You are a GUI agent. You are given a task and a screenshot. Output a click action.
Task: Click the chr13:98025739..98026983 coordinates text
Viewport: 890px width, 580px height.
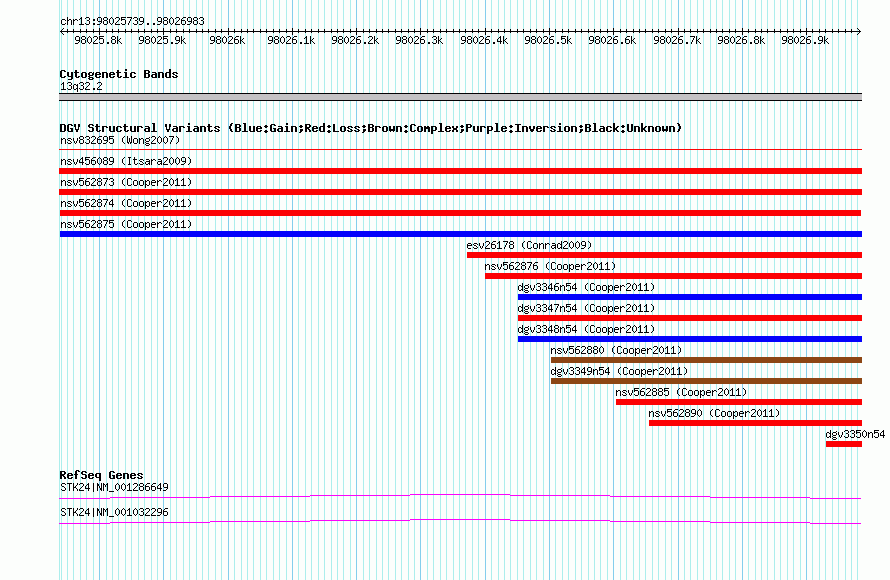pyautogui.click(x=132, y=21)
